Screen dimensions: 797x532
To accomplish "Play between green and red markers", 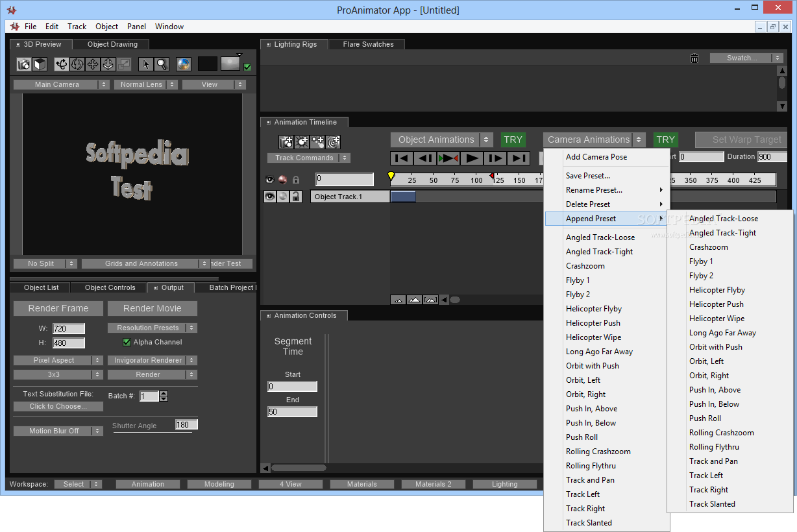I will pos(448,158).
